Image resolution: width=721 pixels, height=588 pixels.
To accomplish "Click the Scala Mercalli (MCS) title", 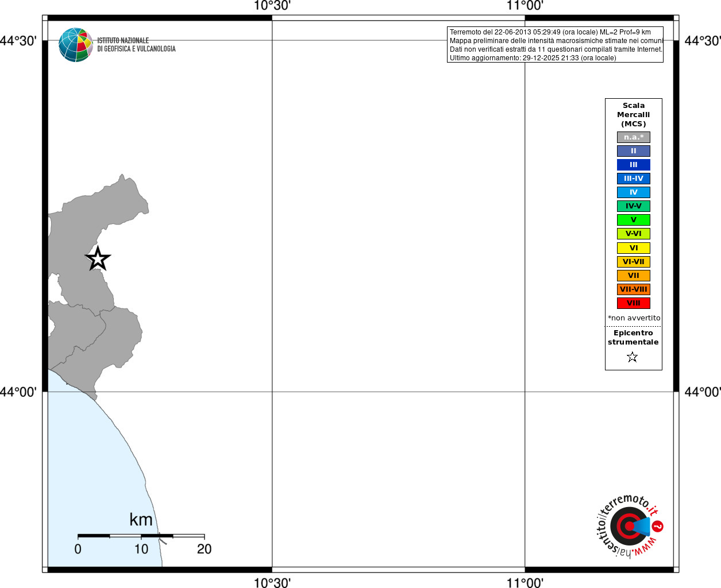I will tap(634, 115).
